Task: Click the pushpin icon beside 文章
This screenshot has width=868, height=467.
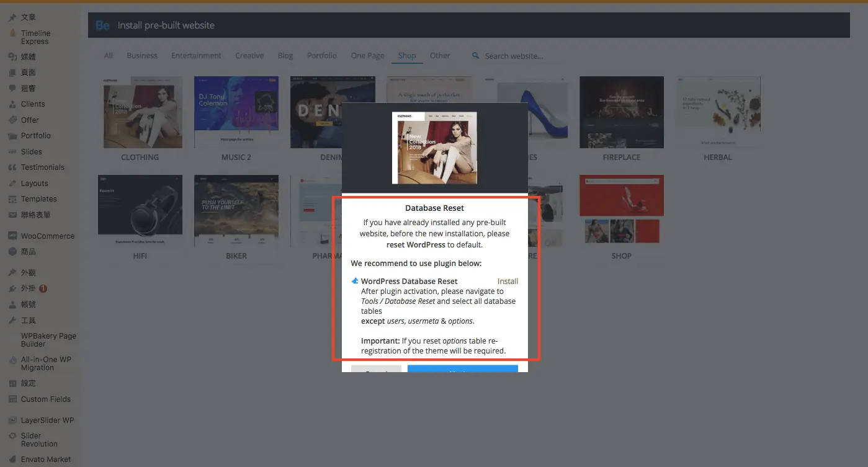Action: click(x=12, y=17)
